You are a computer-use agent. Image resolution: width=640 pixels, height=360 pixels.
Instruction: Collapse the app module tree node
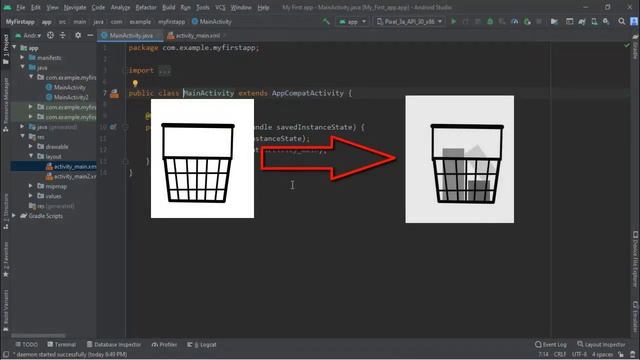pyautogui.click(x=15, y=48)
